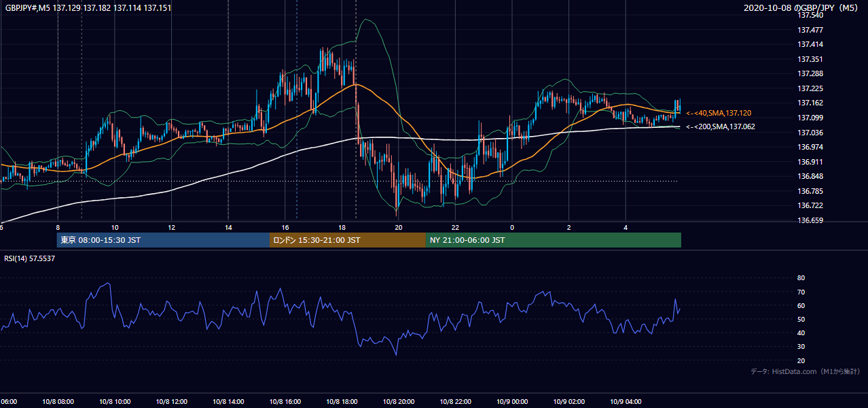Image resolution: width=868 pixels, height=408 pixels.
Task: Click RSI scale value 60
Action: coord(801,305)
